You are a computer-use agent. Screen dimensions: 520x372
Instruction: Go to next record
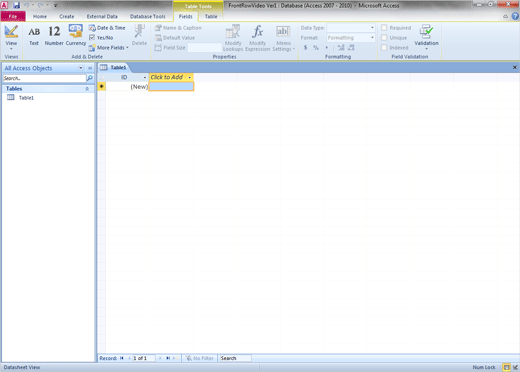point(160,358)
